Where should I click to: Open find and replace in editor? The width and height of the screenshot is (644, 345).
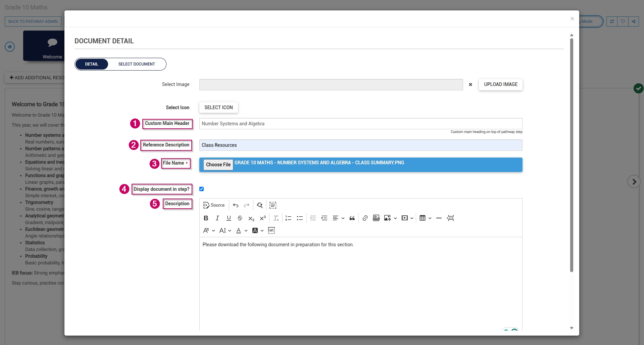260,205
